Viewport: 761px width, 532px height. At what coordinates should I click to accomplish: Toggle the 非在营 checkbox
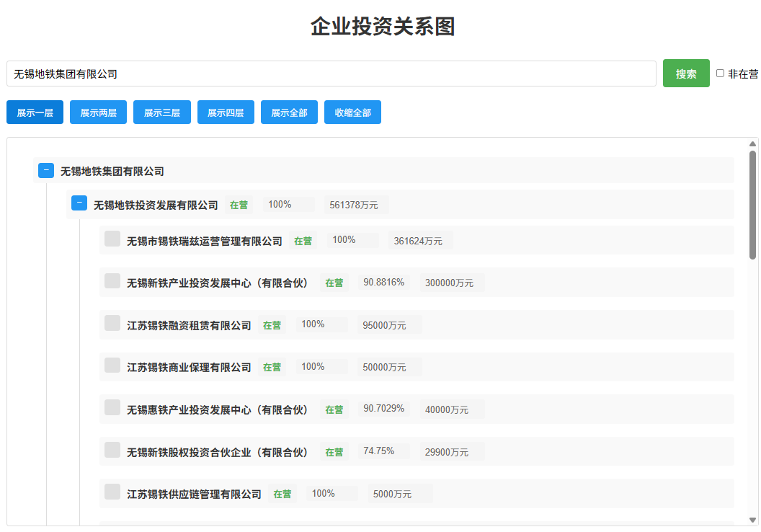pos(720,74)
